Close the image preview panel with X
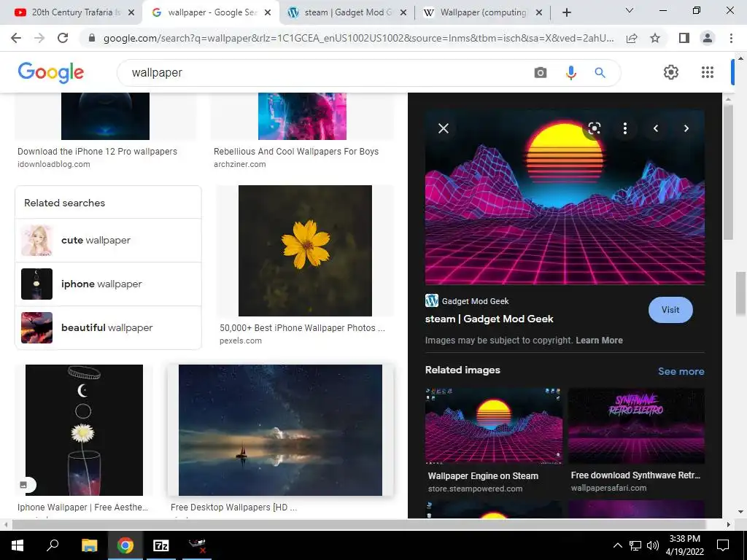The width and height of the screenshot is (747, 560). (444, 128)
